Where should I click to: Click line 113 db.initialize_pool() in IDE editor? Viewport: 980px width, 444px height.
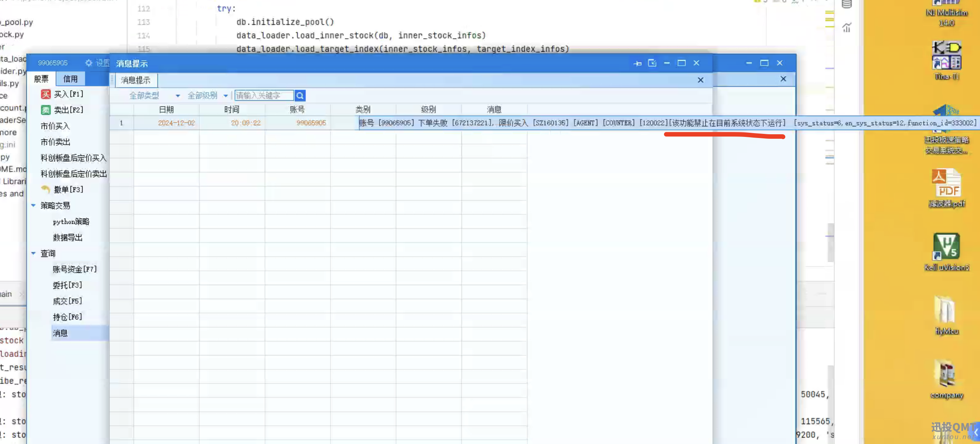[285, 22]
